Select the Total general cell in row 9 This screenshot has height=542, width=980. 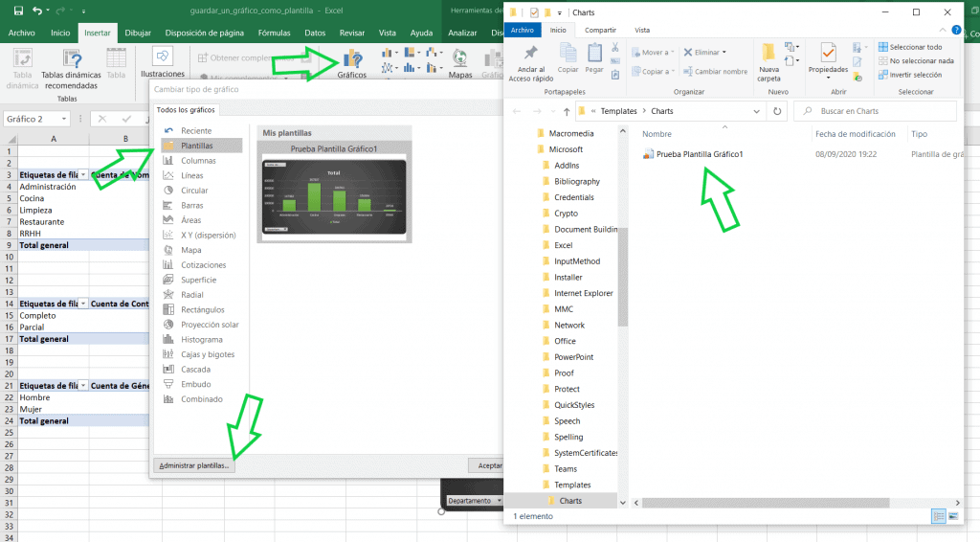54,246
